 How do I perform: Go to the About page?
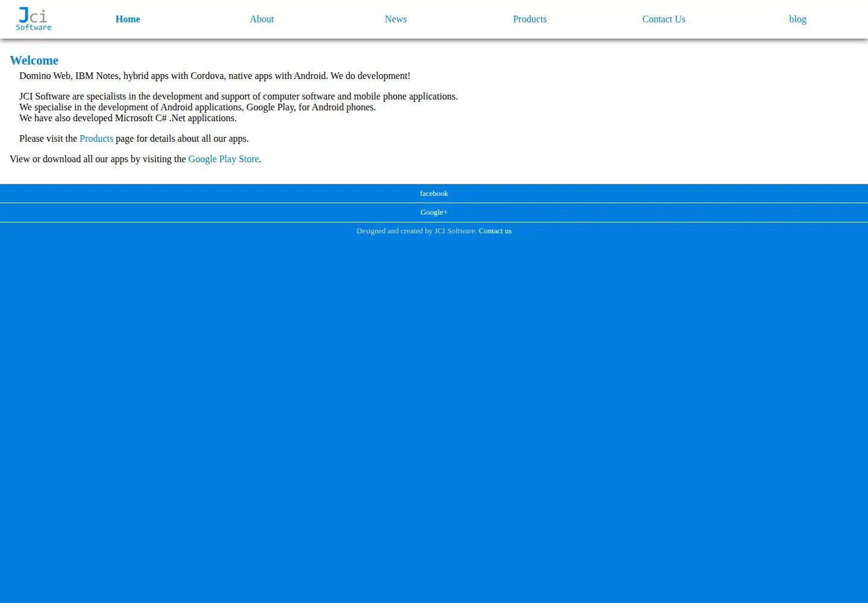coord(262,19)
